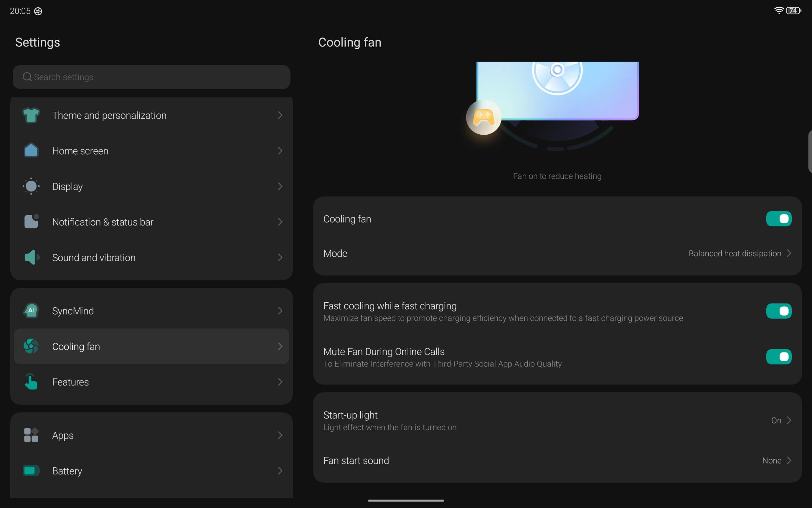Expand SyncMind chevron arrow

point(280,311)
